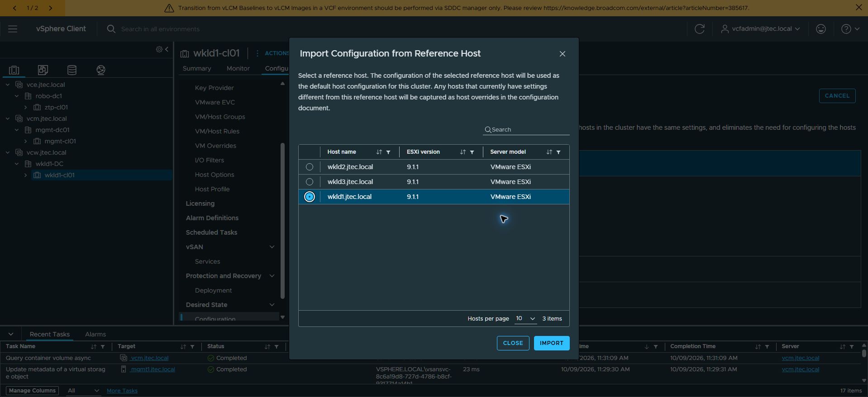
Task: Click the CANCEL button behind the dialog
Action: (x=837, y=96)
